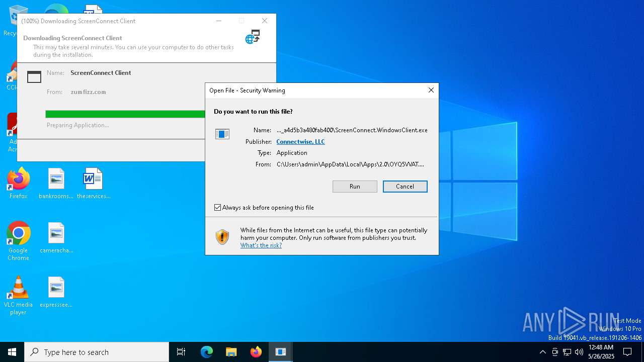Open the network status tray icon

(x=567, y=352)
